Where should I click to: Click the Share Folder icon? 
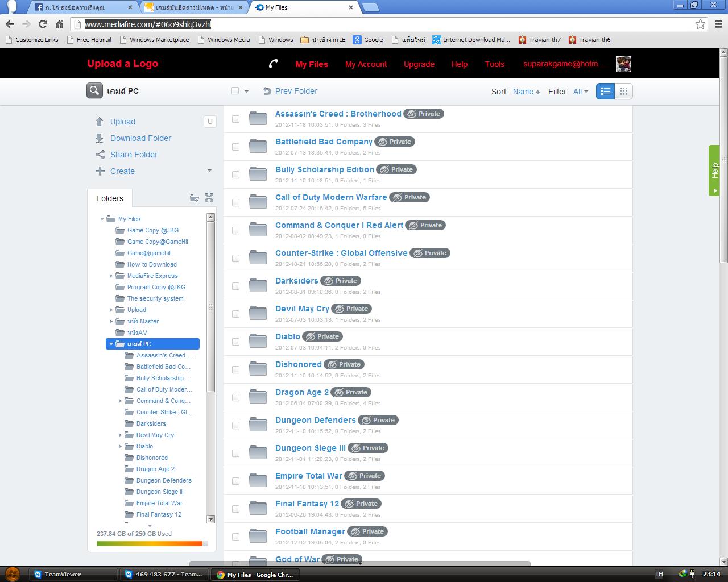click(100, 155)
